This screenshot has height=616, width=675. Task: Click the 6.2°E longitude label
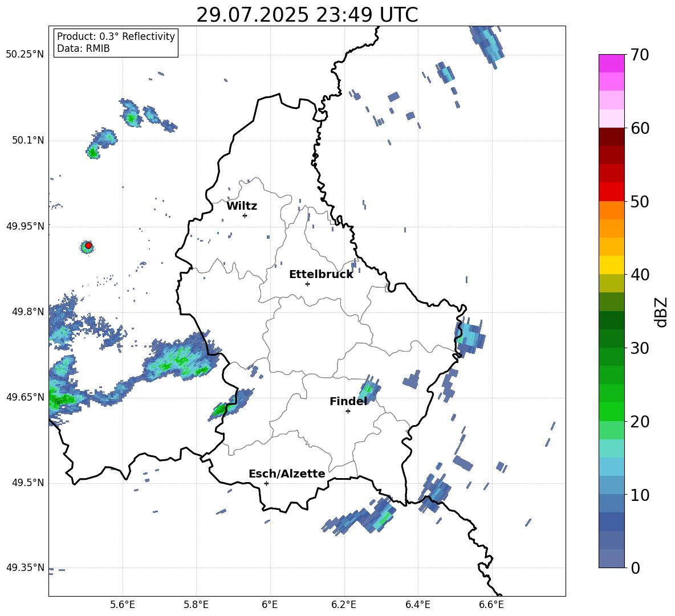click(x=344, y=605)
